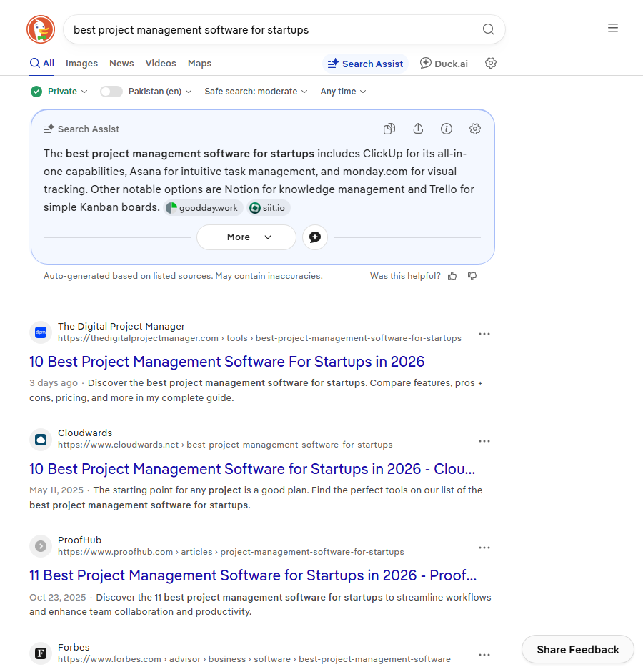643x672 pixels.
Task: Toggle the Pakistan region switch
Action: pyautogui.click(x=111, y=92)
